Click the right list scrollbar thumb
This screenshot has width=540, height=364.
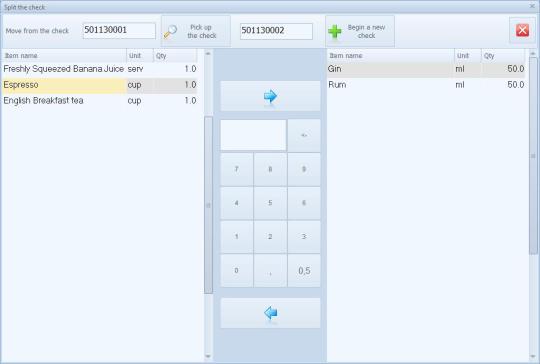[x=533, y=156]
